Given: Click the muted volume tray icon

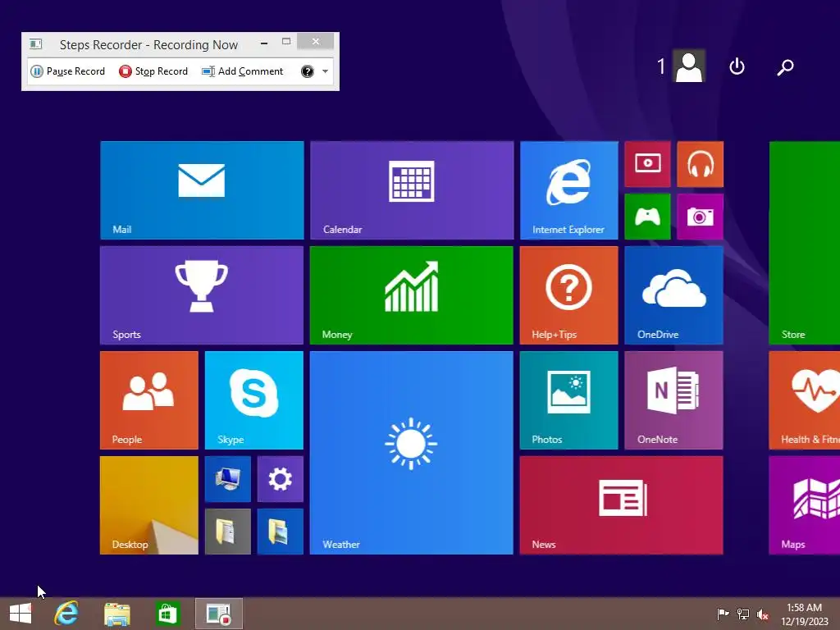Looking at the screenshot, I should point(763,614).
